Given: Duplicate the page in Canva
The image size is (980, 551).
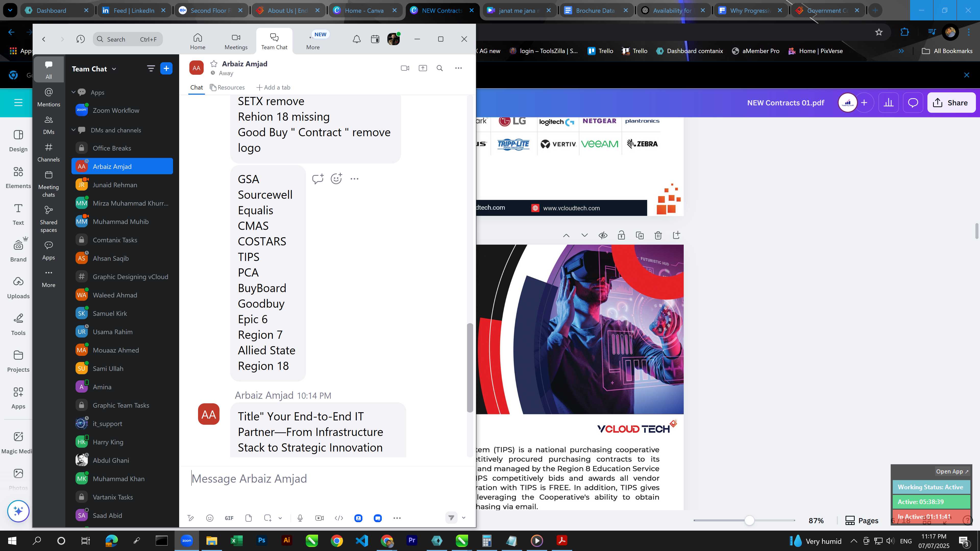Looking at the screenshot, I should [x=640, y=235].
